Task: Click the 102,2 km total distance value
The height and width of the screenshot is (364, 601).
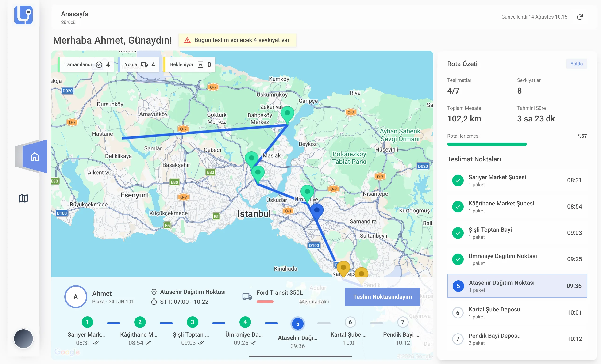Action: (464, 119)
